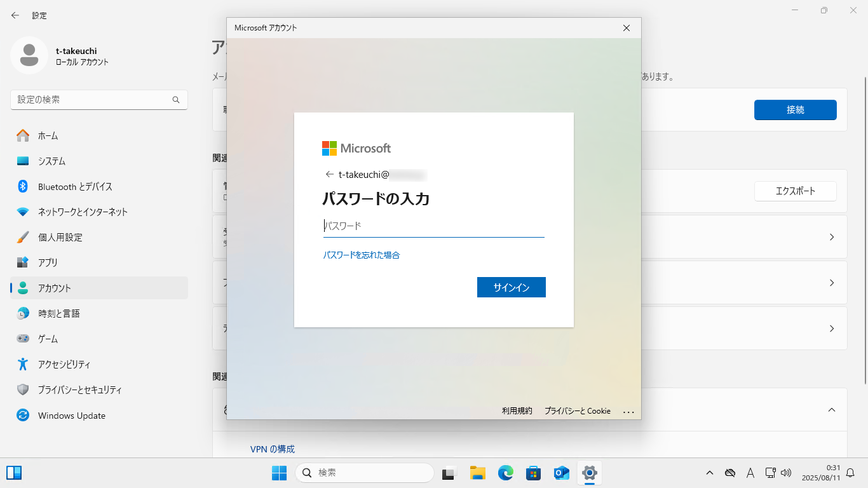Click the back arrow beside the Settings title

[x=15, y=15]
